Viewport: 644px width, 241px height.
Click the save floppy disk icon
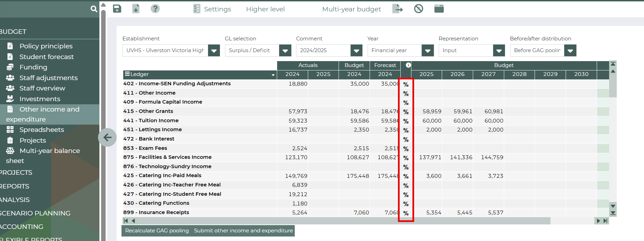[117, 9]
